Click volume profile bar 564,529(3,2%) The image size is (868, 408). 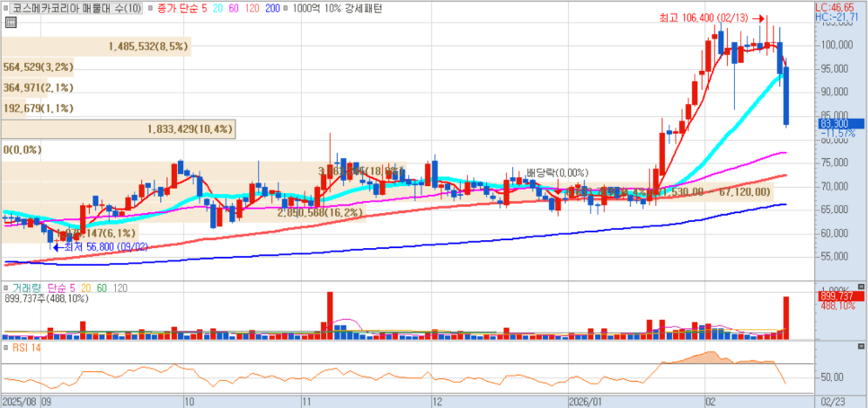tap(37, 67)
